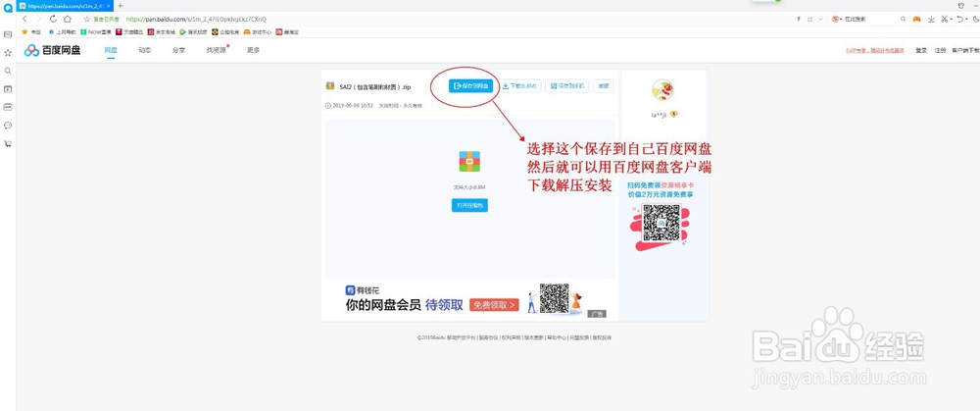Open the browser downloads icon
The image size is (980, 411).
(x=931, y=20)
